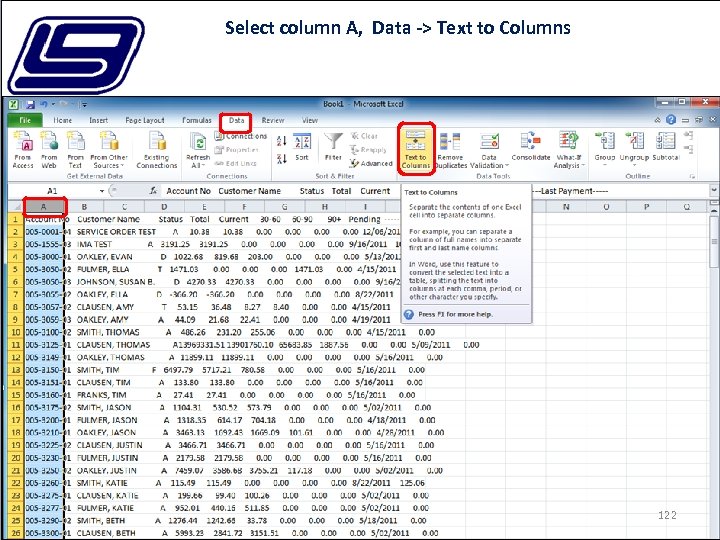This screenshot has width=720, height=540.
Task: Click into the formula bar text
Action: click(x=434, y=191)
